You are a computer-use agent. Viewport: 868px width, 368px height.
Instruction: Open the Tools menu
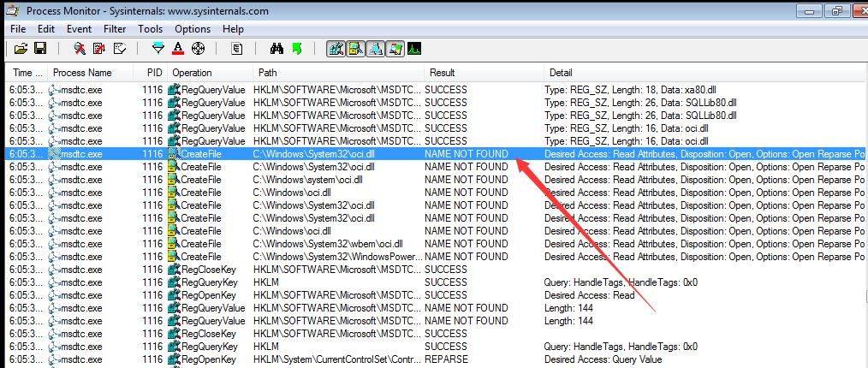point(150,29)
